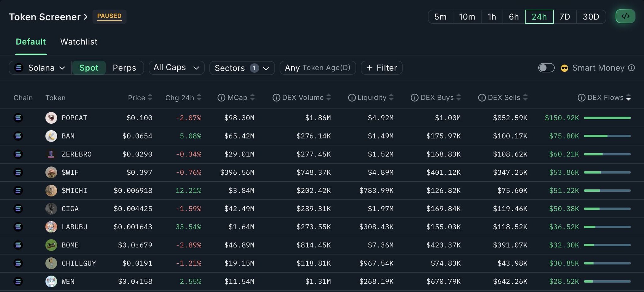Click the POPCAT token avatar icon
This screenshot has width=644, height=292.
coord(51,118)
